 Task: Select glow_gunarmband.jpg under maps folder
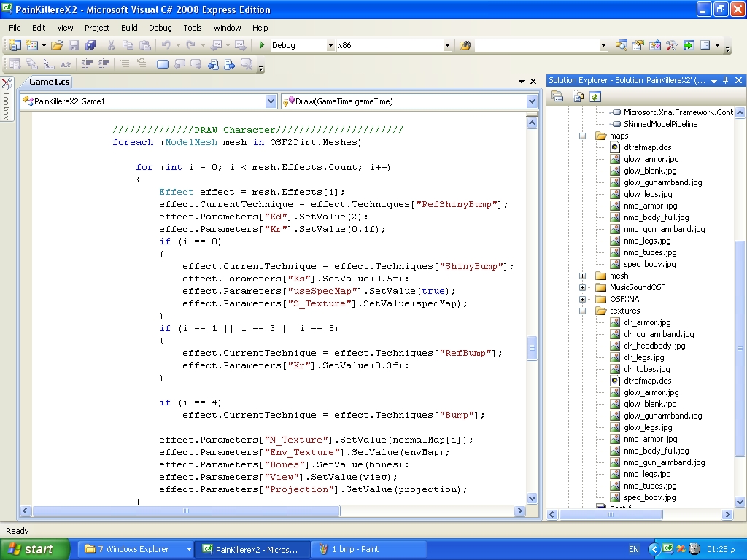[662, 182]
